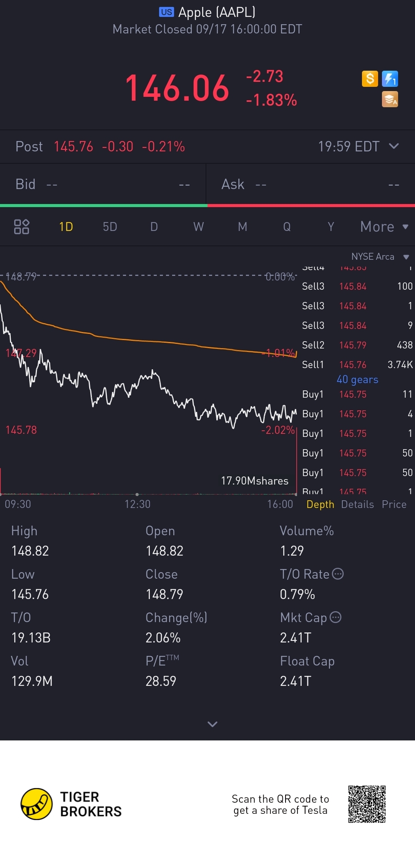The image size is (415, 868).
Task: Switch to the 5D chart tab
Action: (x=110, y=227)
